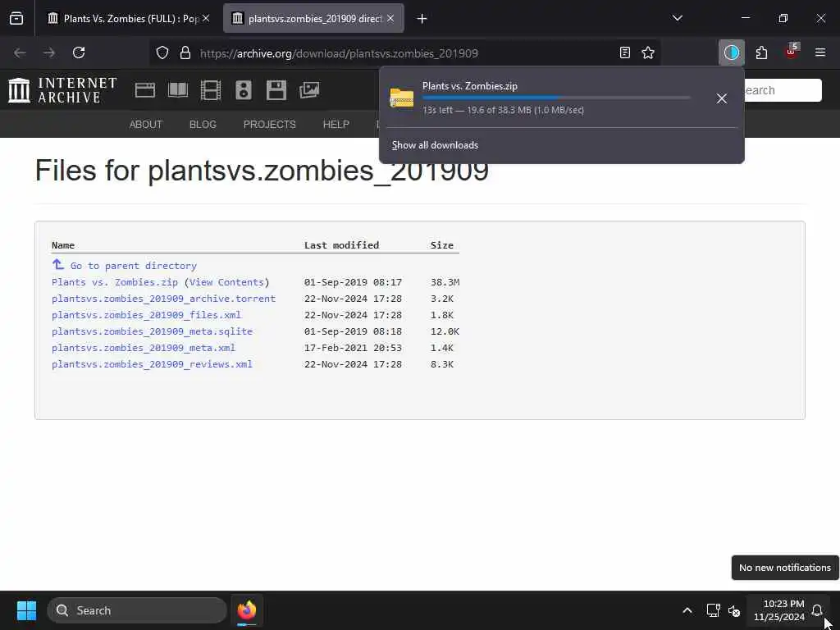Click the download progress bar
Image resolution: width=840 pixels, height=630 pixels.
click(556, 98)
